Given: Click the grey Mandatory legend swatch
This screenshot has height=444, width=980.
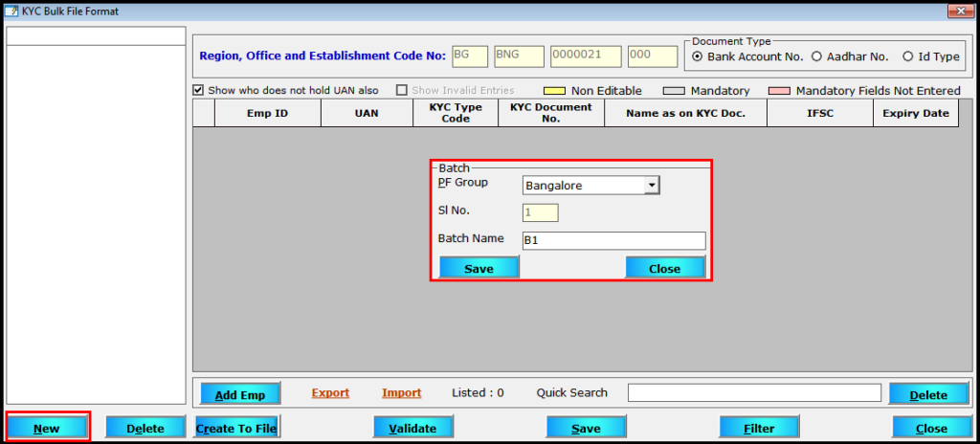Looking at the screenshot, I should tap(673, 91).
